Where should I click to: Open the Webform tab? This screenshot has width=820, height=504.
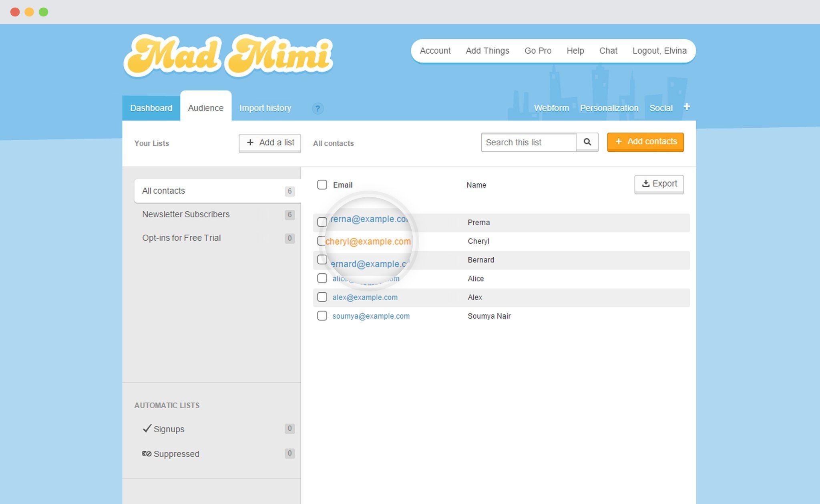(551, 108)
